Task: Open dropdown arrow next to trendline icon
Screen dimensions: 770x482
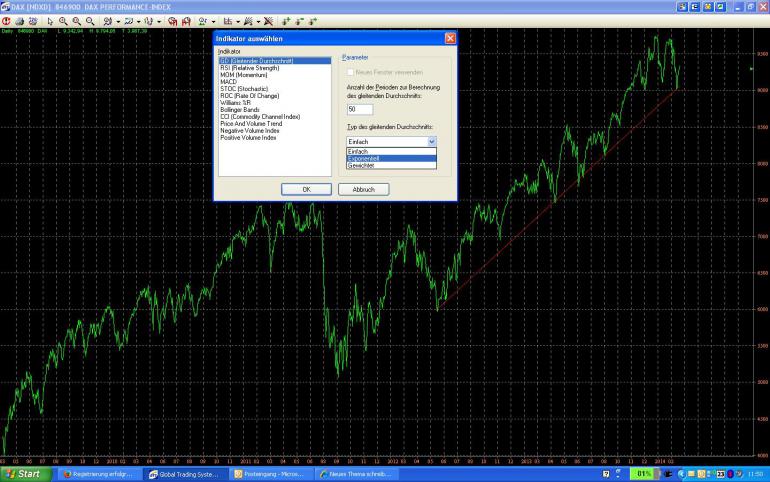Action: 258,22
